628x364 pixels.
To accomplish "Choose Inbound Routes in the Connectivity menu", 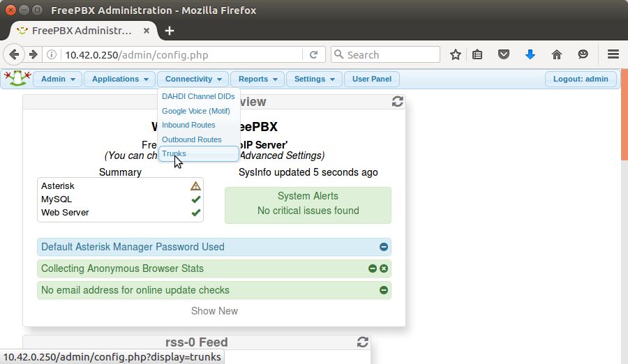I will pos(188,125).
